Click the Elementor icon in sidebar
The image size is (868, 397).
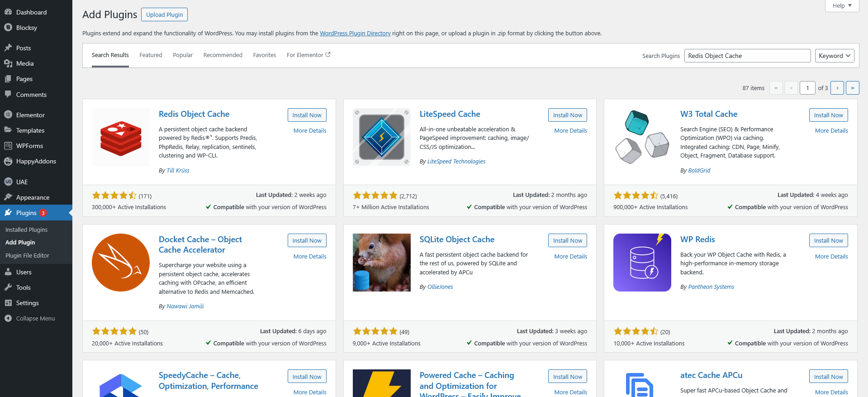(x=8, y=115)
